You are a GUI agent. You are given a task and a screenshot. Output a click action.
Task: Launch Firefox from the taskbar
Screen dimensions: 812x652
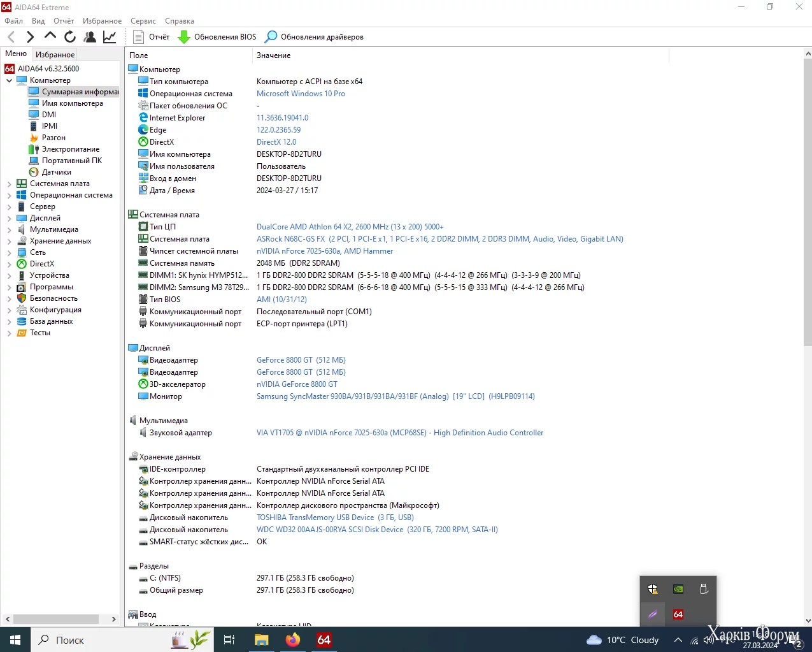[x=293, y=639]
